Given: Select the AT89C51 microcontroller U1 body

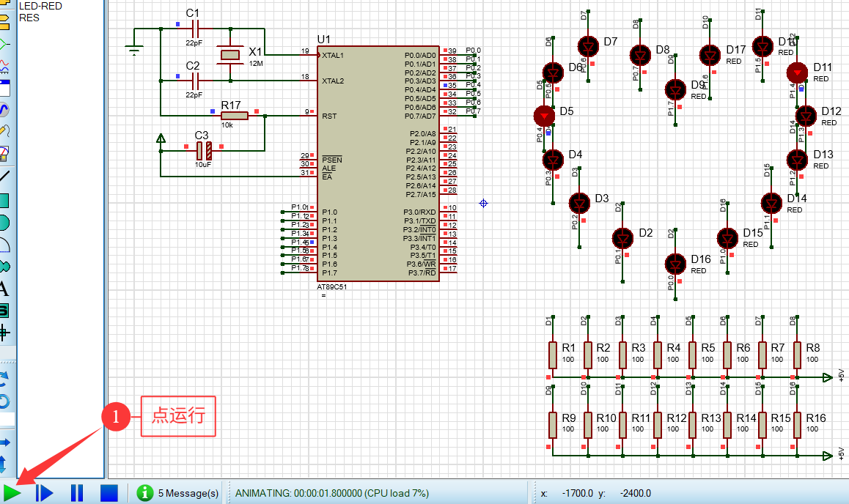Looking at the screenshot, I should (378, 163).
